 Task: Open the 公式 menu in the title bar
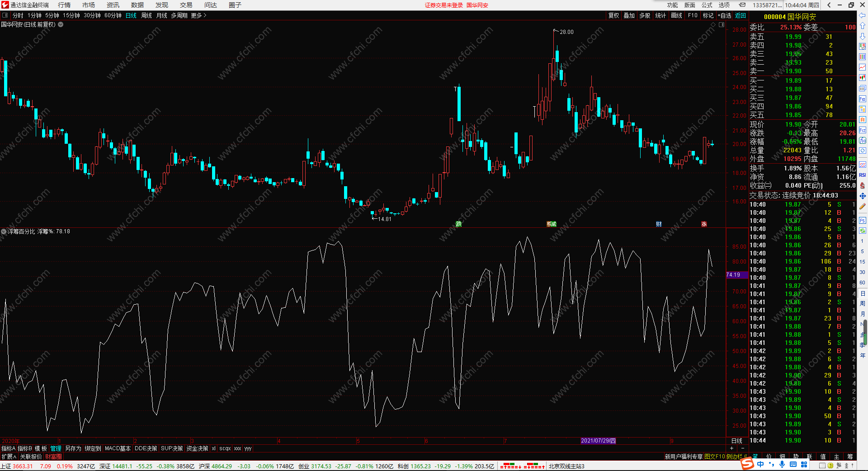[x=707, y=5]
